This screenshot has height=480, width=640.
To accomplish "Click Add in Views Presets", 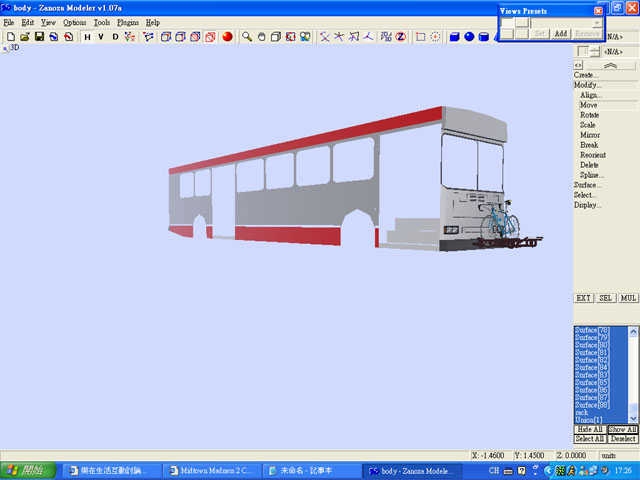I will [560, 33].
